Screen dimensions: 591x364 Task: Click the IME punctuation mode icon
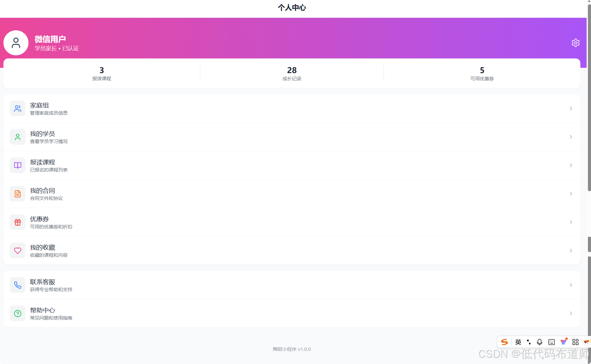(x=529, y=342)
